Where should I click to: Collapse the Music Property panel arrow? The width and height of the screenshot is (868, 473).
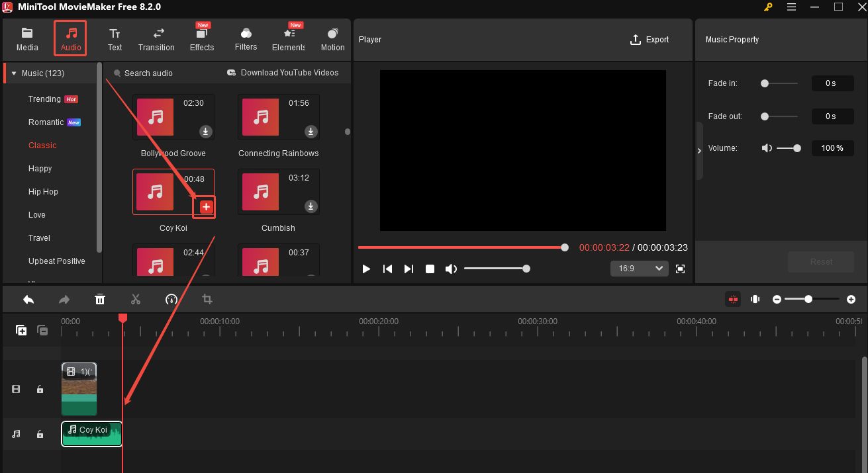pyautogui.click(x=699, y=151)
